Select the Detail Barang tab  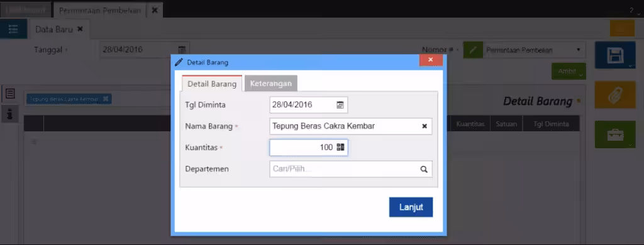(212, 84)
